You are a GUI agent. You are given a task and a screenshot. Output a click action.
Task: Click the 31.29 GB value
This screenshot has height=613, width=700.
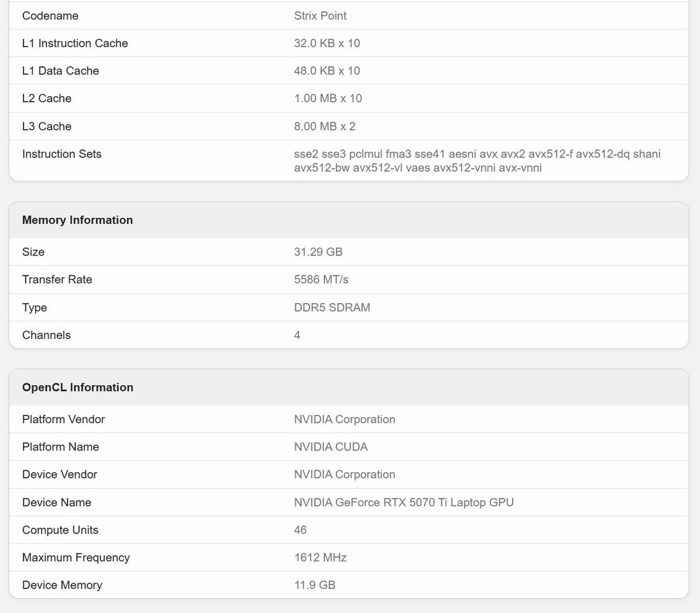(318, 252)
